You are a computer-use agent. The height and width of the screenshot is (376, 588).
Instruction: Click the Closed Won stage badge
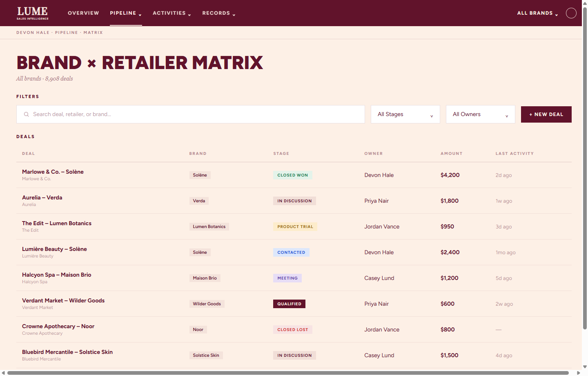pos(293,175)
